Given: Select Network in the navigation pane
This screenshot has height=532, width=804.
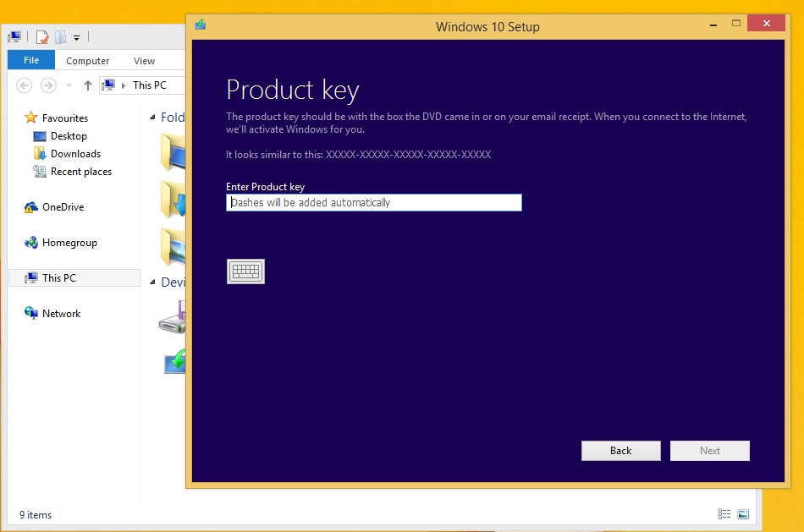Looking at the screenshot, I should [61, 314].
